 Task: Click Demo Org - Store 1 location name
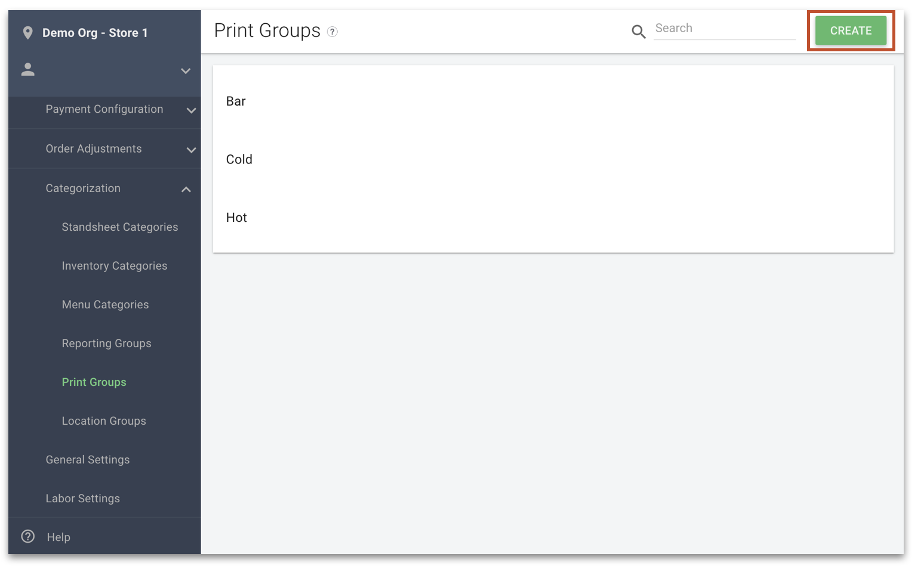coord(95,33)
